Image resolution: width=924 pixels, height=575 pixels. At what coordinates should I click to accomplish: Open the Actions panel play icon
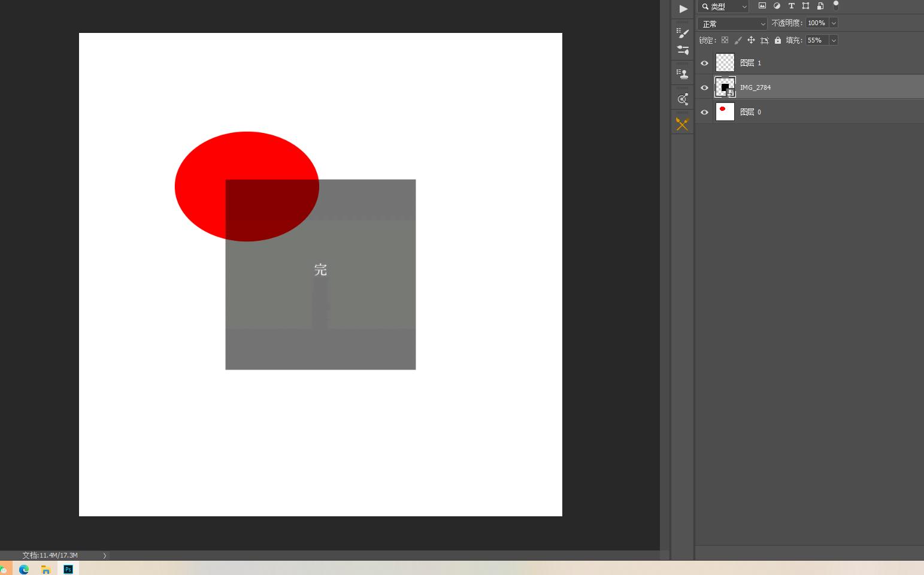click(683, 9)
